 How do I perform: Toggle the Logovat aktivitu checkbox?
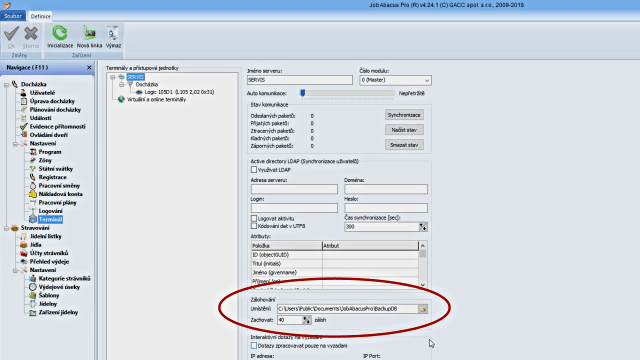254,218
